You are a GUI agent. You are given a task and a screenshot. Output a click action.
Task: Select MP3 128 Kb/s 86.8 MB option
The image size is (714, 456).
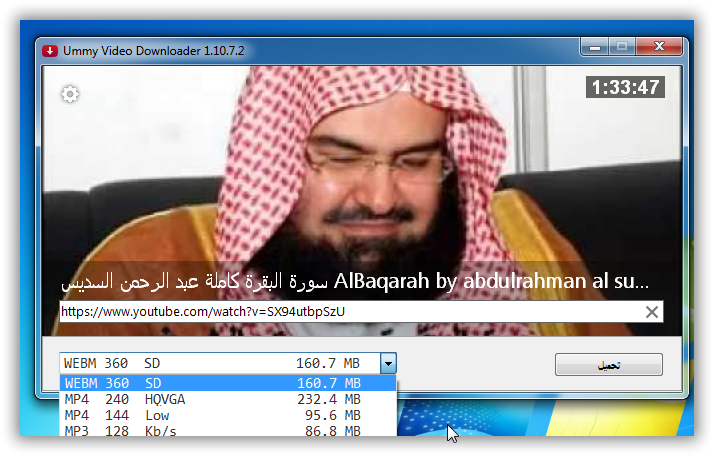click(228, 430)
